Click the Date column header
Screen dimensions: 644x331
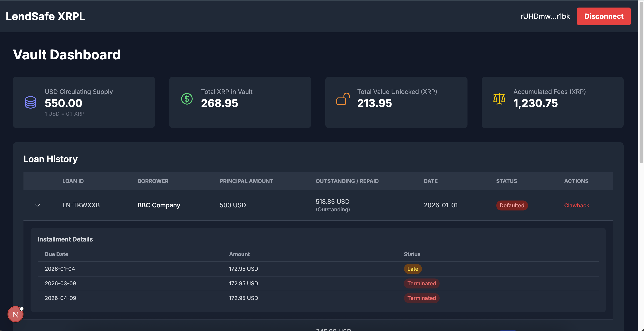coord(430,181)
